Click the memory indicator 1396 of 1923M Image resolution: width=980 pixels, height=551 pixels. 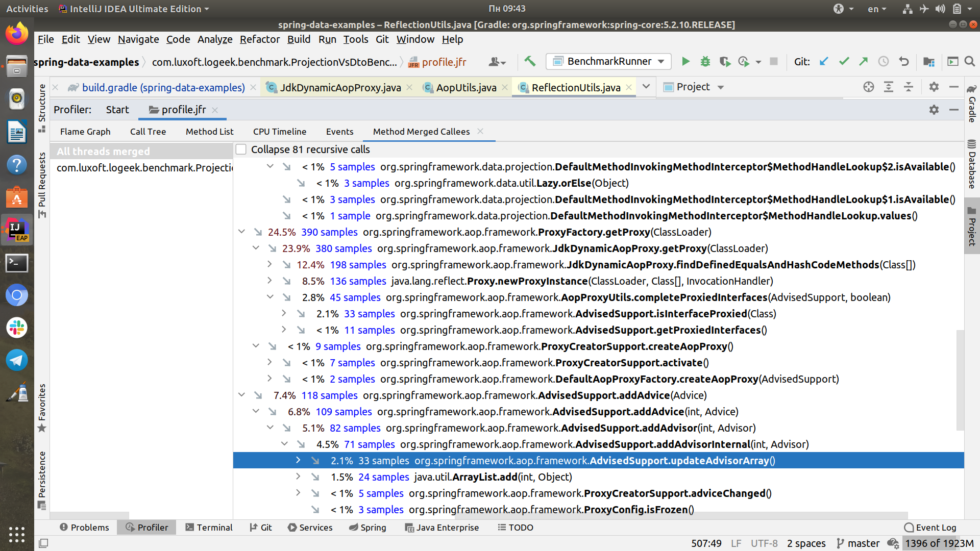click(940, 543)
